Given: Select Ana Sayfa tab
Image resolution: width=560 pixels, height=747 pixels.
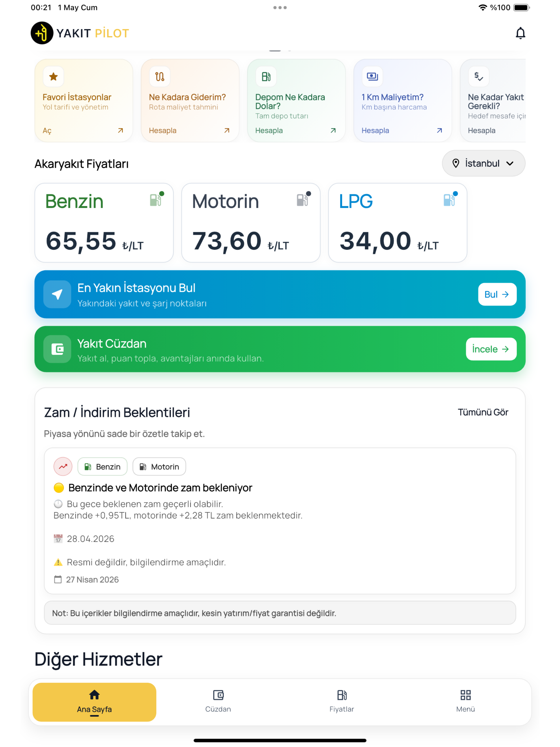Looking at the screenshot, I should tap(94, 702).
